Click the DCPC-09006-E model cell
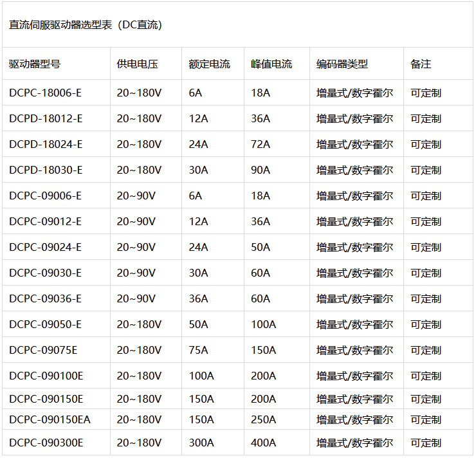The height and width of the screenshot is (458, 476). tap(46, 196)
